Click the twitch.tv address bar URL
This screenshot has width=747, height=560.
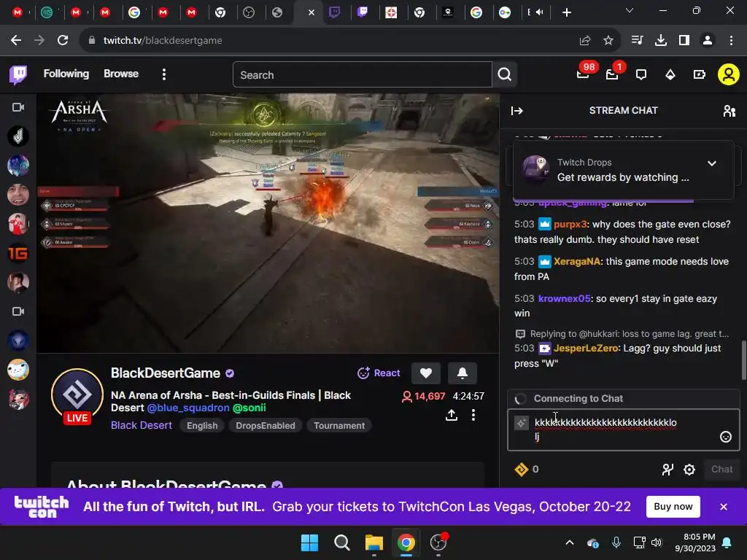[x=163, y=41]
